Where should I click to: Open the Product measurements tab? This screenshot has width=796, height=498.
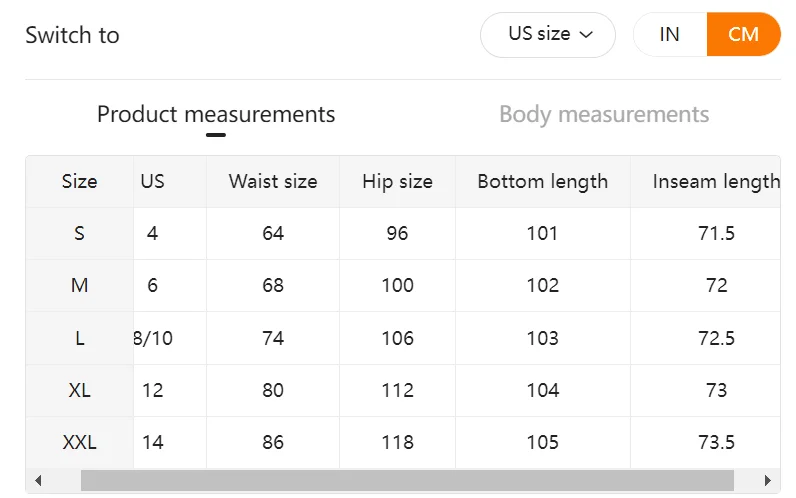pos(216,114)
